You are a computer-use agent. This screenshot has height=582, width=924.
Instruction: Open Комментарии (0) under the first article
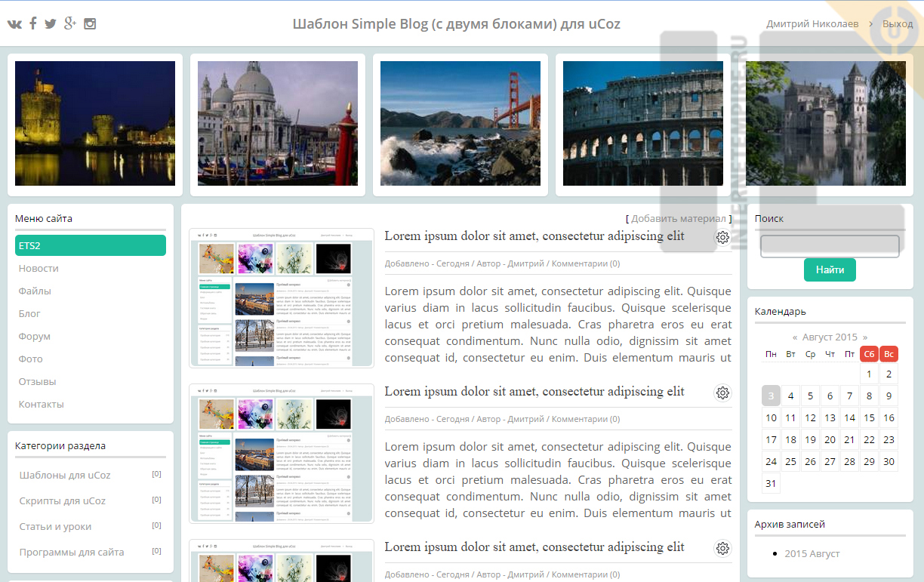coord(587,263)
